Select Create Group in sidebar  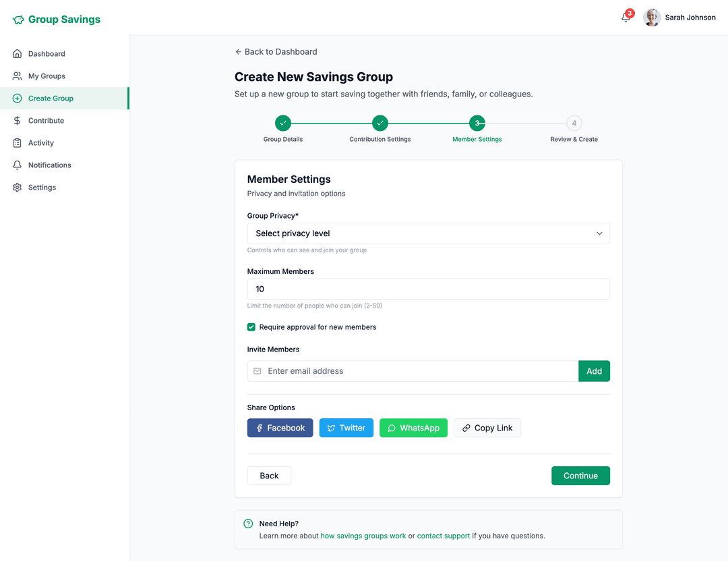click(51, 99)
